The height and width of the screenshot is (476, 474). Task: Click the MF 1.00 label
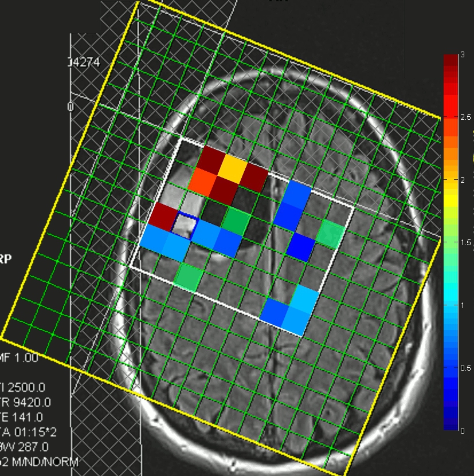pos(20,358)
